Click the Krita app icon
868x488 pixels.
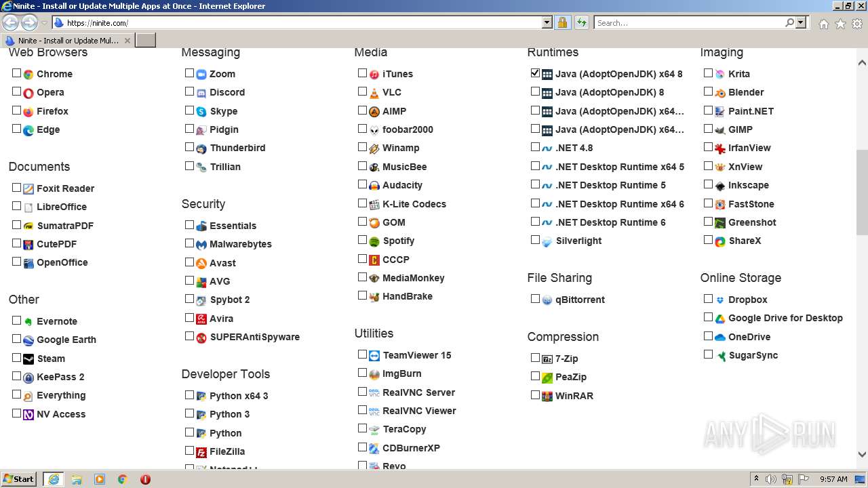[720, 75]
